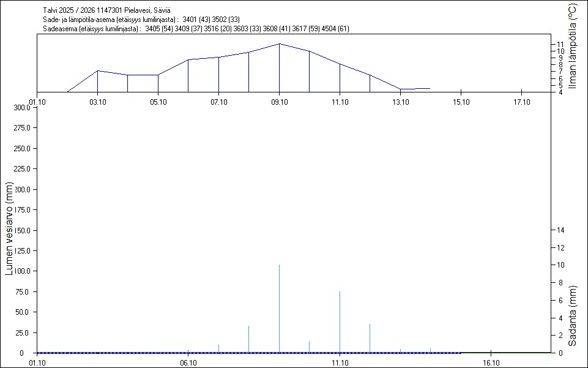Click the 100.0 tick on the snow axis
The image size is (588, 368).
[21, 271]
